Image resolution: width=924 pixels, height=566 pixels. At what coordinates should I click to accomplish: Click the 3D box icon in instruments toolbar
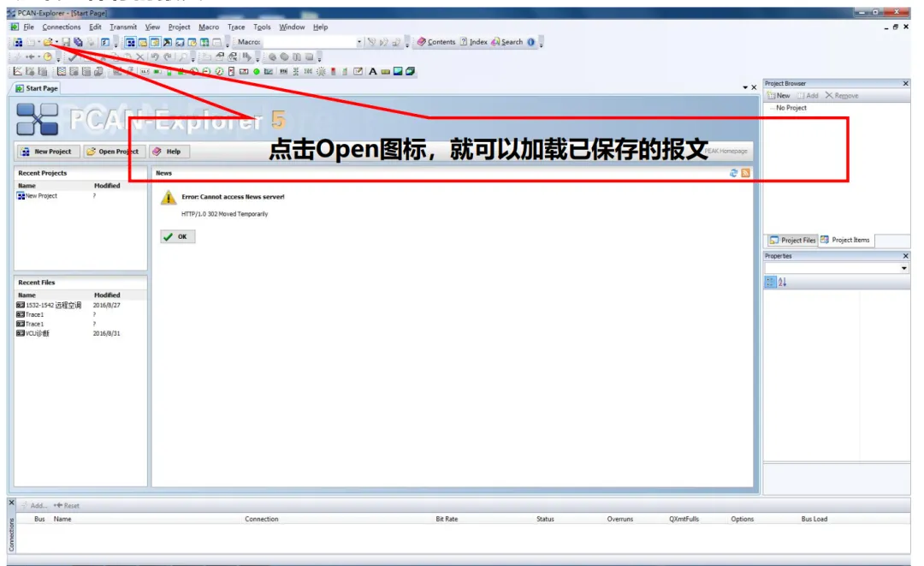coord(410,71)
